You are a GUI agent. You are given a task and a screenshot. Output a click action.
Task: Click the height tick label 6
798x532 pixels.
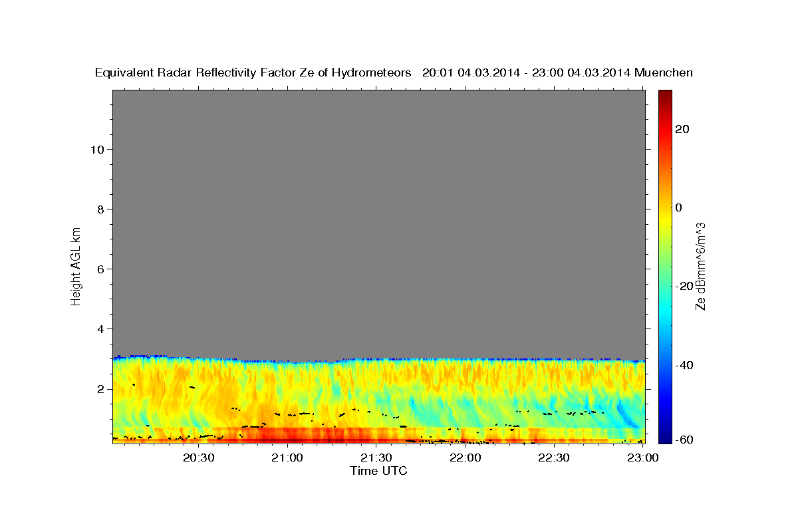pos(99,269)
